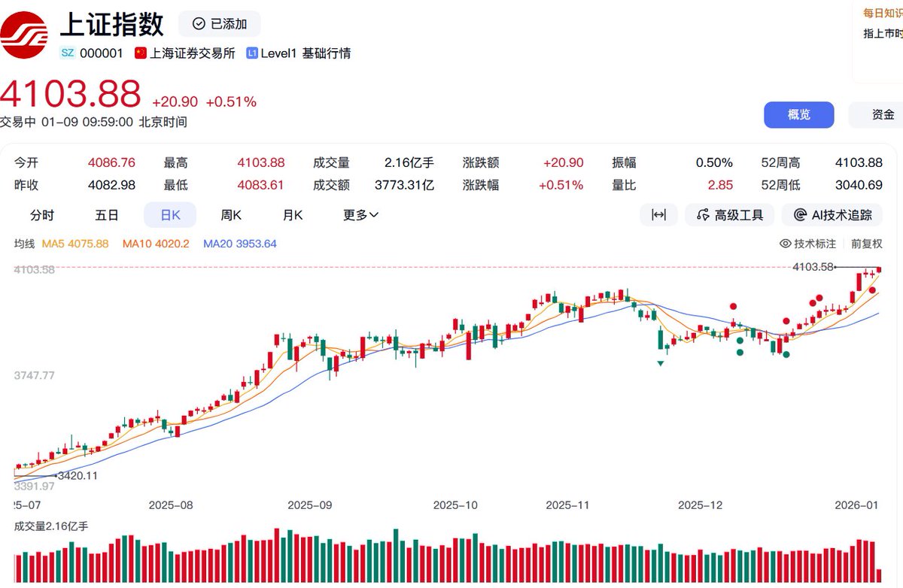Toggle the 已添加 watchlist status
Image resolution: width=903 pixels, height=588 pixels.
coord(219,23)
